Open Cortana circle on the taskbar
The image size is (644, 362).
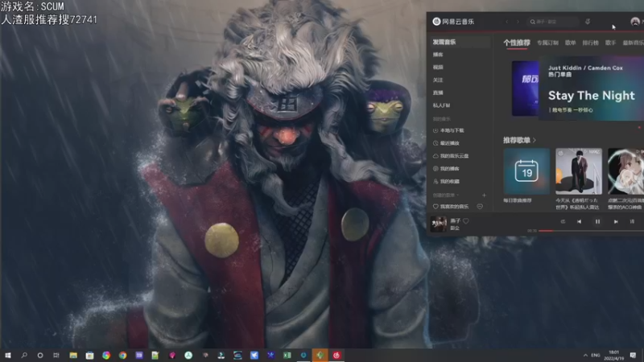[39, 355]
